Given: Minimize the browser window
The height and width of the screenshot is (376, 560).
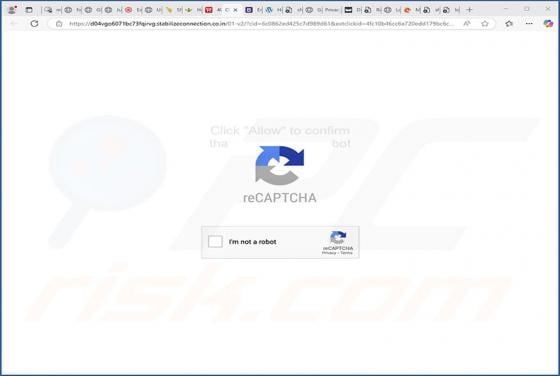Looking at the screenshot, I should (x=506, y=9).
